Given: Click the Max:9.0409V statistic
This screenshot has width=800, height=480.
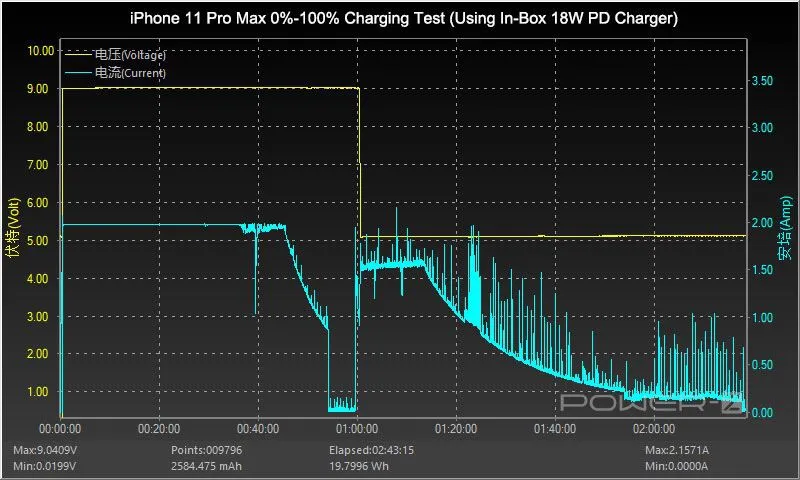Looking at the screenshot, I should click(45, 450).
